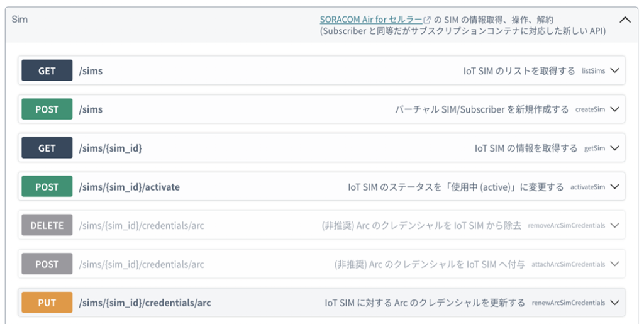The image size is (644, 324).
Task: Expand the createSim operation chevron
Action: pyautogui.click(x=614, y=109)
